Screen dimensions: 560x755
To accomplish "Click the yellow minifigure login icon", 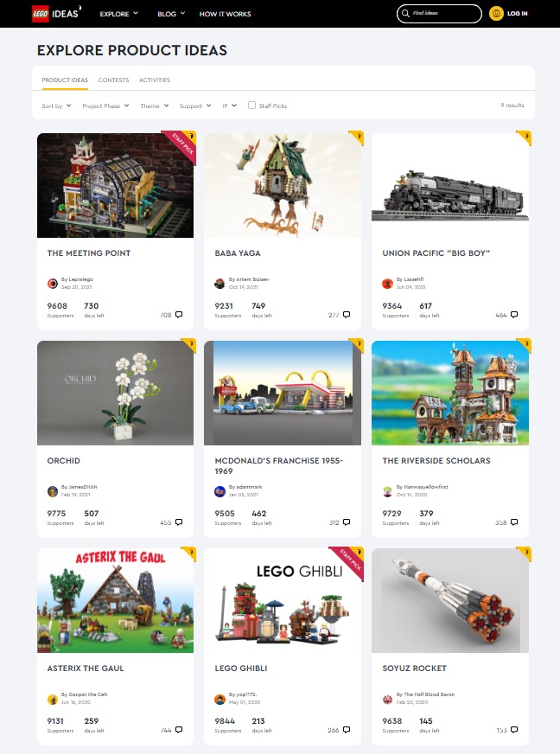I will click(496, 14).
